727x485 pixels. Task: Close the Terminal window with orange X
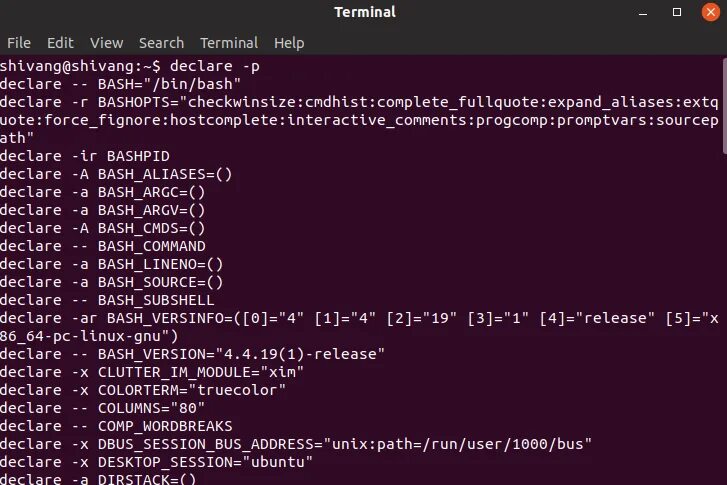tap(709, 12)
